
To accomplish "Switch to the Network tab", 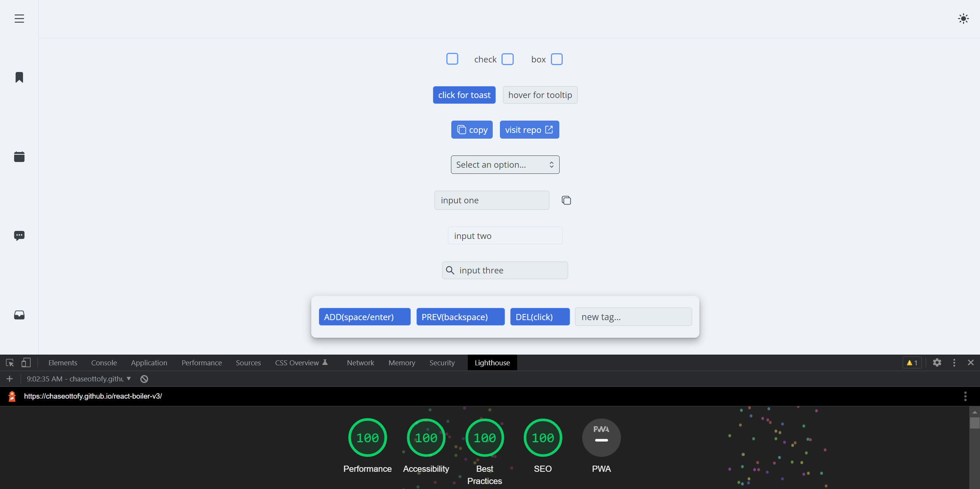I will click(360, 363).
